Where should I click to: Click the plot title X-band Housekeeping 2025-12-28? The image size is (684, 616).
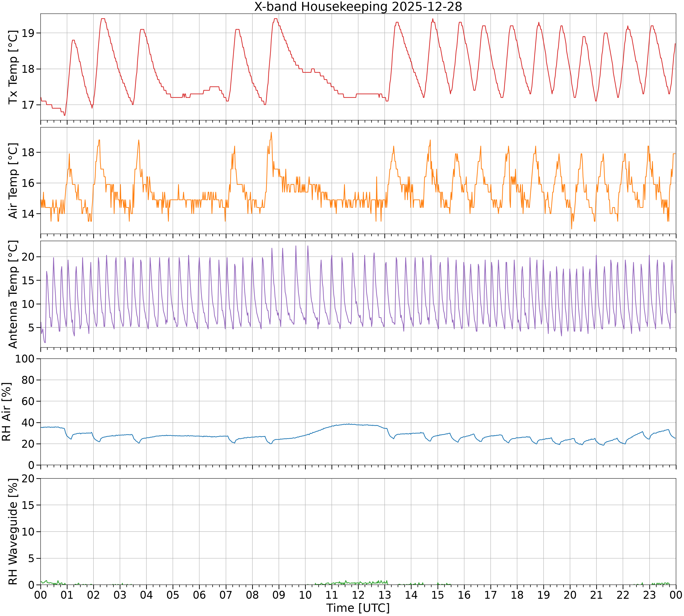(358, 6)
